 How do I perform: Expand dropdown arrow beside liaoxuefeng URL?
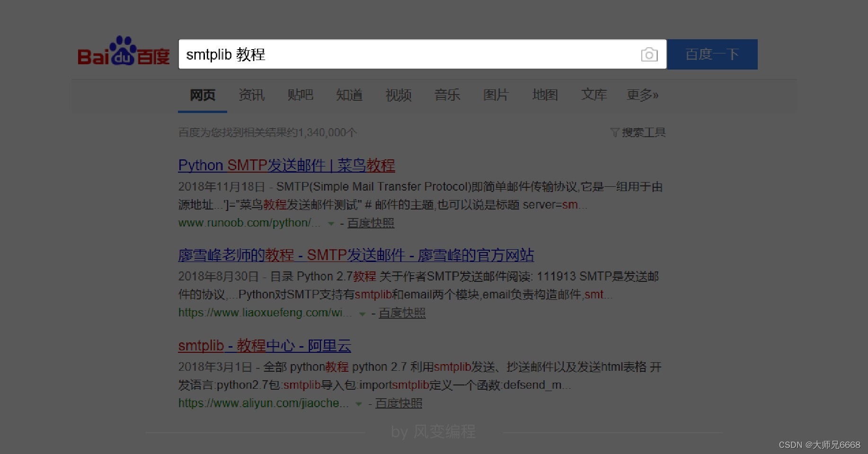pos(363,314)
